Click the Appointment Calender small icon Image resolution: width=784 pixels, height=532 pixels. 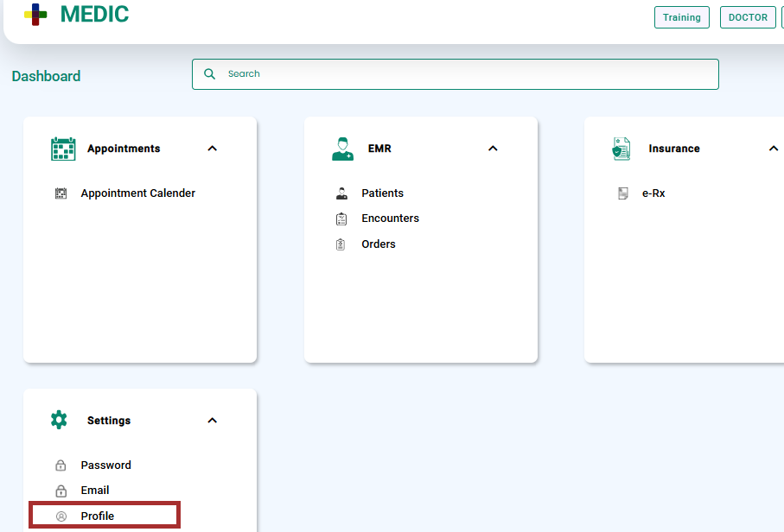(x=61, y=193)
